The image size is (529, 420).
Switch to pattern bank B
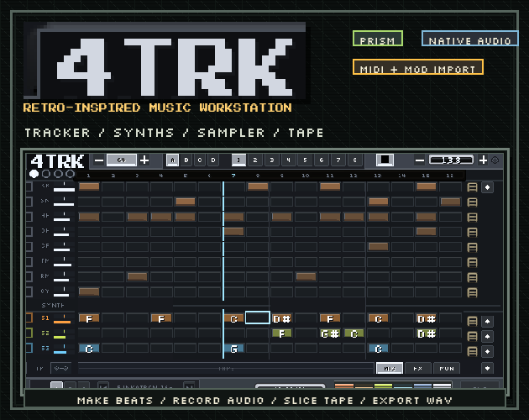[186, 160]
